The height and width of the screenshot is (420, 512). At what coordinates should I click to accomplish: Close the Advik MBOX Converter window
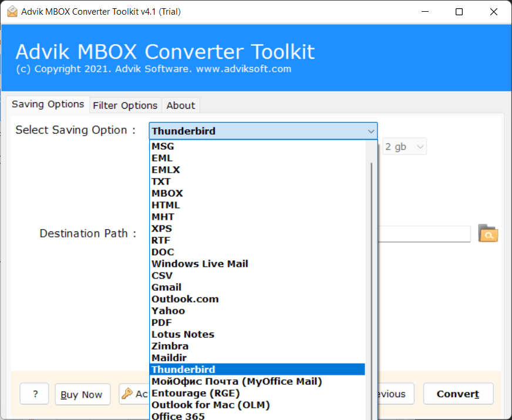tap(494, 12)
